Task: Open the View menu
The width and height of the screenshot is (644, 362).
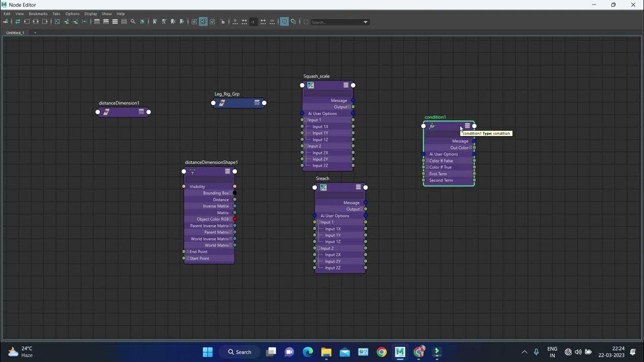Action: tap(20, 14)
